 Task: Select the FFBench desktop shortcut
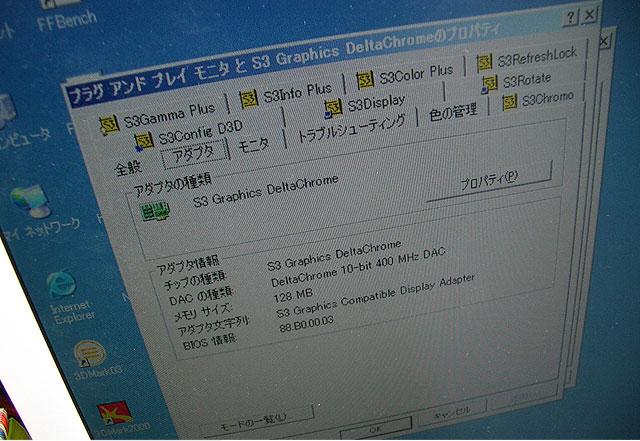tap(67, 16)
